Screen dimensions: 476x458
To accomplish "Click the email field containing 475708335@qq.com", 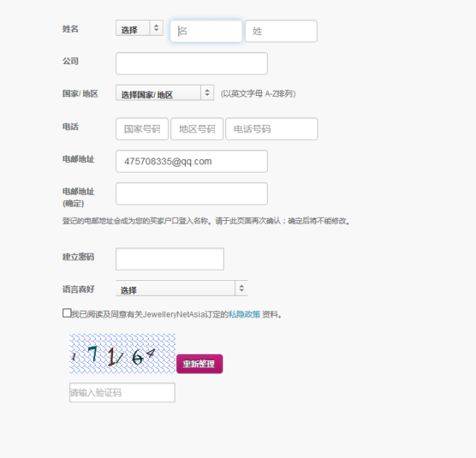I will tap(192, 161).
